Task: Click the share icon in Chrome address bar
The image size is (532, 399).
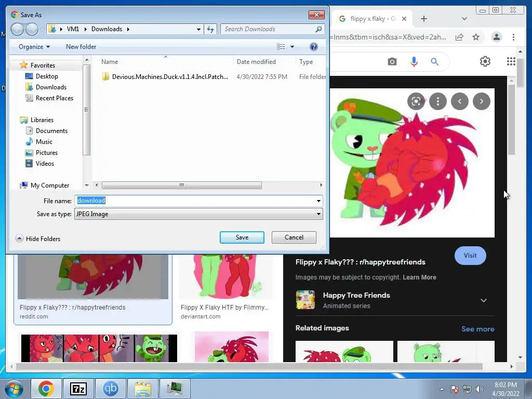Action: pos(459,37)
